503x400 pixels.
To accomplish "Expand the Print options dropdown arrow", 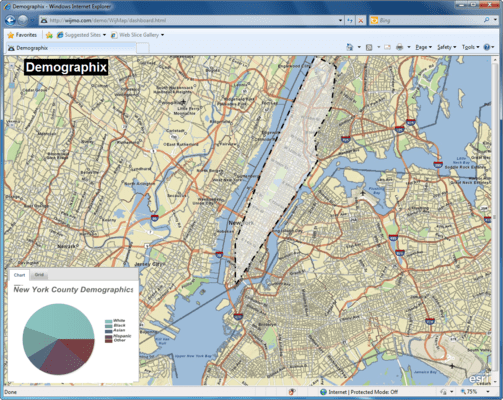I will (x=409, y=47).
